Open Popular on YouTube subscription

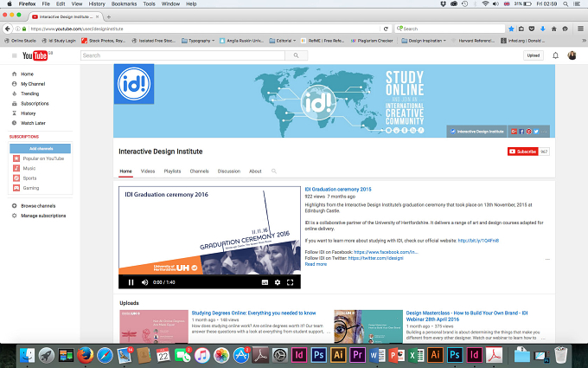click(43, 158)
